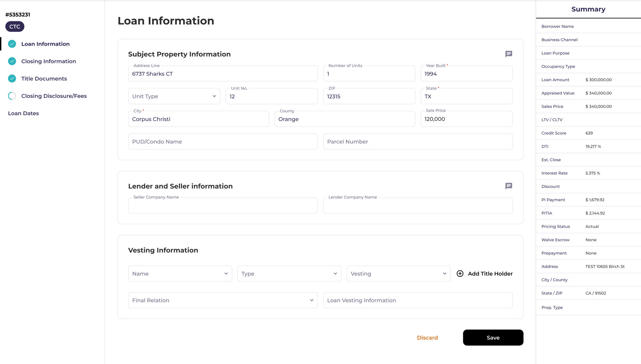641x364 pixels.
Task: Click the comment icon on Subject Property Information
Action: pos(509,54)
